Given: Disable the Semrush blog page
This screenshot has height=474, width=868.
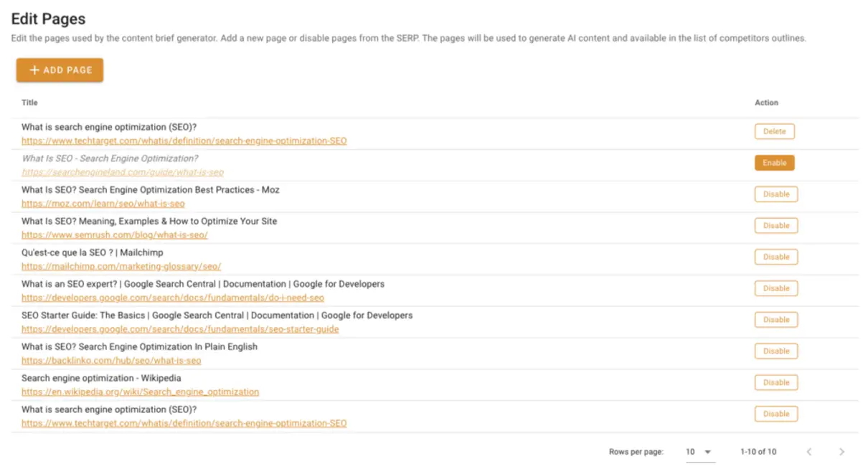Looking at the screenshot, I should pos(775,225).
